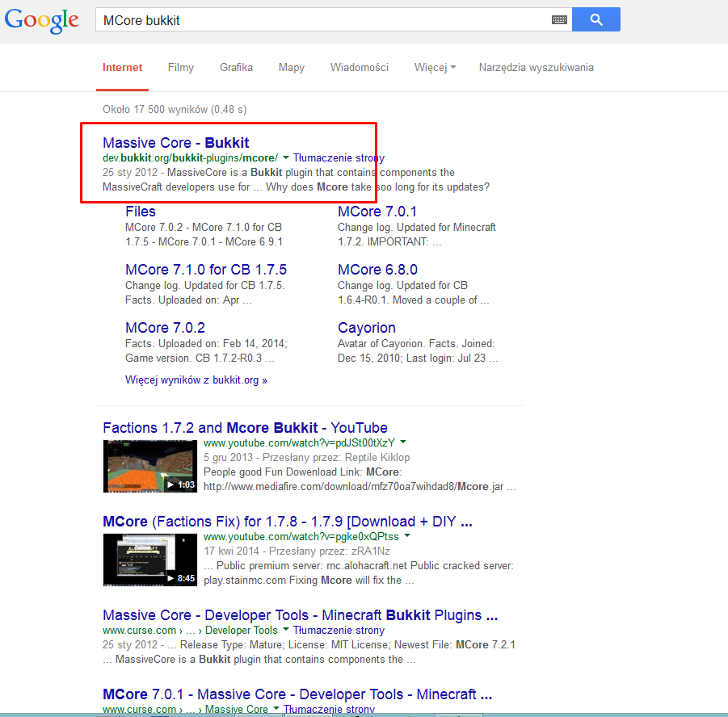This screenshot has width=728, height=717.
Task: Open the 'Massive Core - Bukkit' result
Action: pyautogui.click(x=176, y=142)
